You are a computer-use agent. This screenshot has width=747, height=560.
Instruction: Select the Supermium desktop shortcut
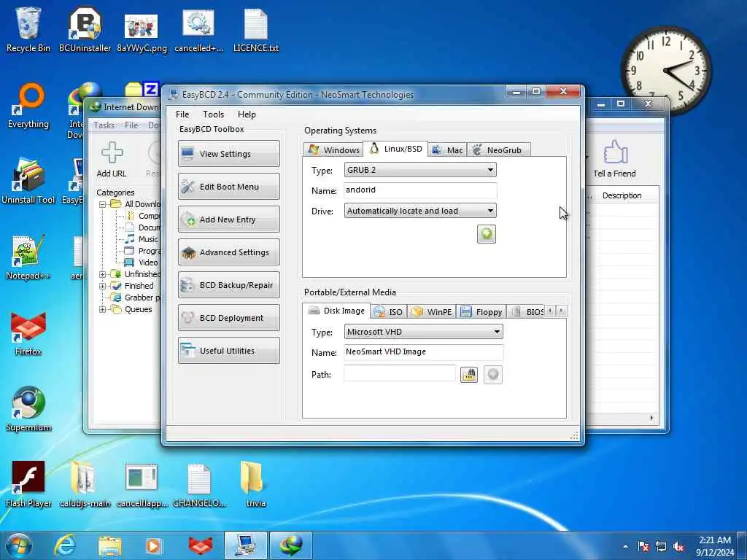(x=28, y=409)
